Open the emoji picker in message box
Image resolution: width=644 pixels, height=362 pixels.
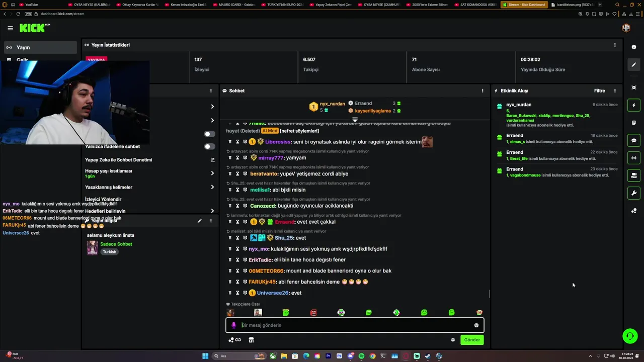tap(476, 325)
